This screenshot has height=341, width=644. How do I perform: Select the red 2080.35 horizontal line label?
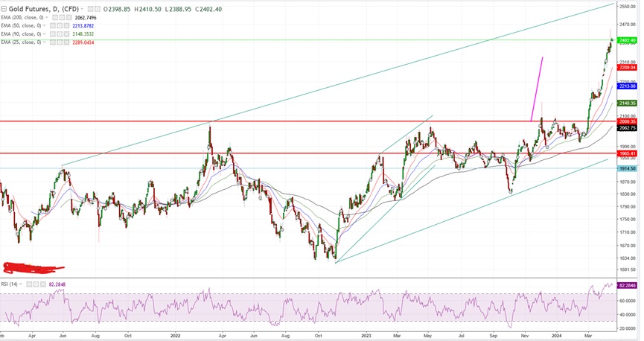coord(628,121)
